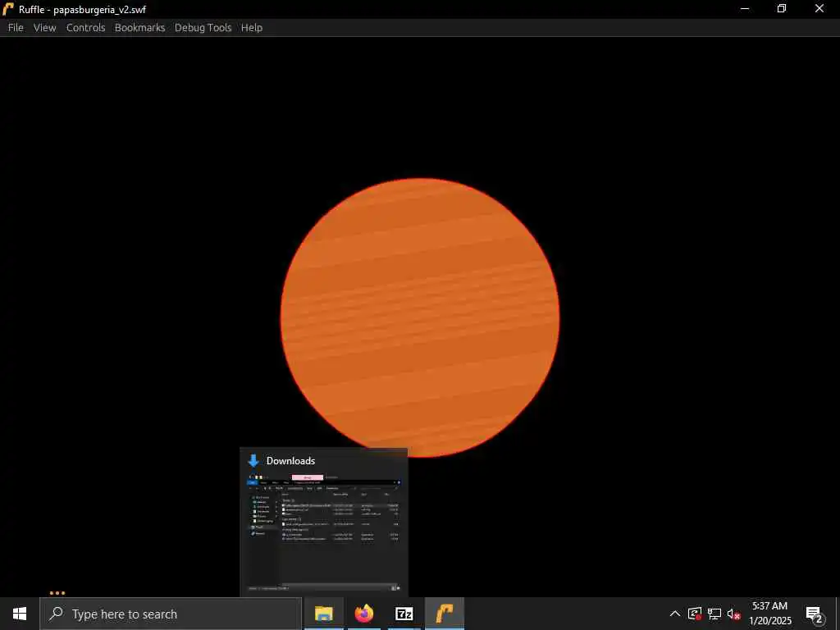Click the orange circle in the game
The image size is (840, 630).
pyautogui.click(x=420, y=317)
